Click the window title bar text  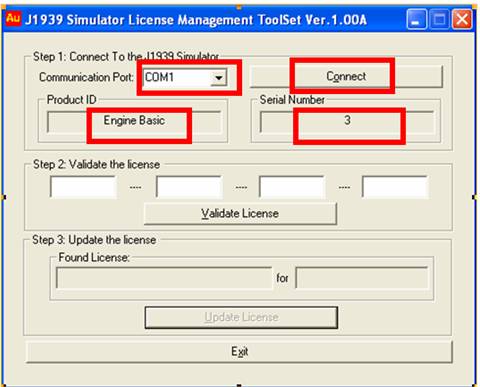[x=196, y=20]
